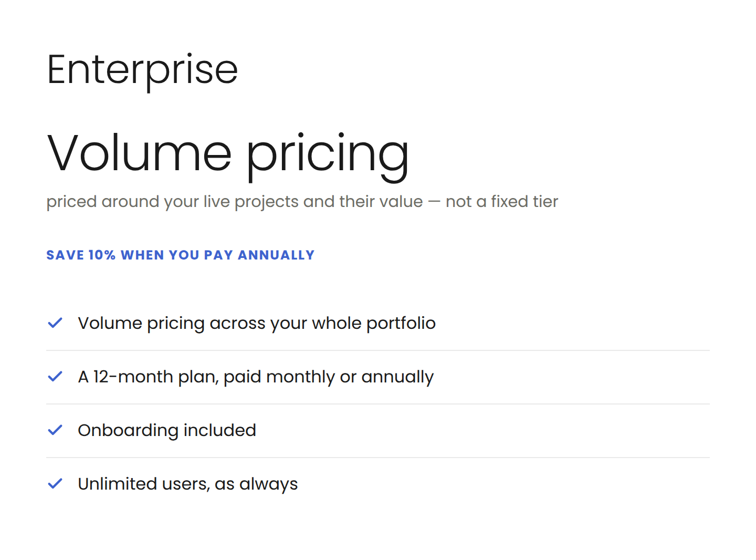
Task: Select 'Volume pricing across your whole portfolio' text
Action: [257, 324]
